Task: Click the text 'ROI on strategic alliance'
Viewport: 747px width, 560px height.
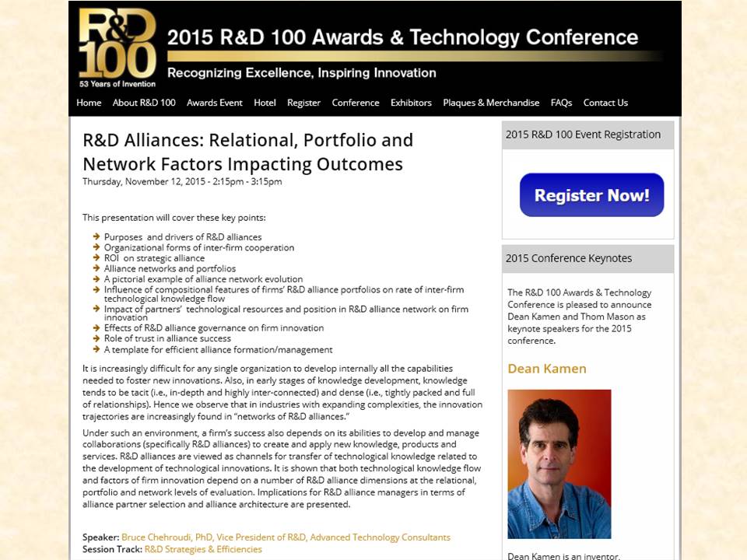Action: click(x=154, y=258)
